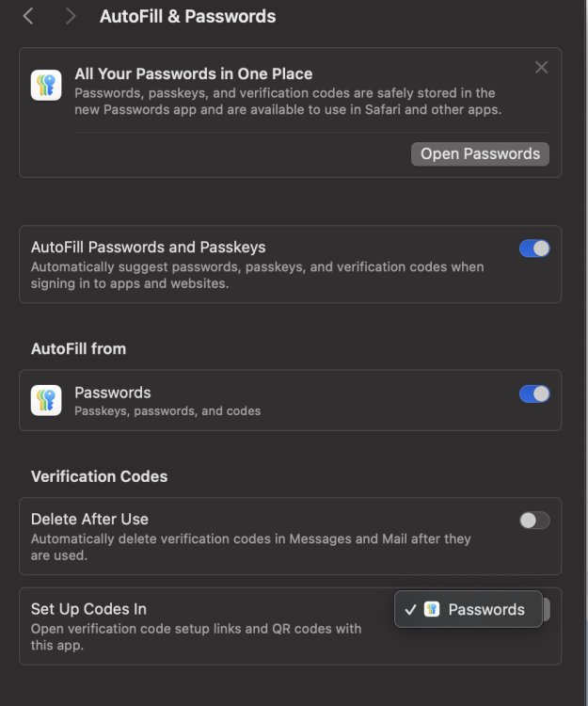Select Passwords in the Set Up Codes menu

pyautogui.click(x=485, y=609)
